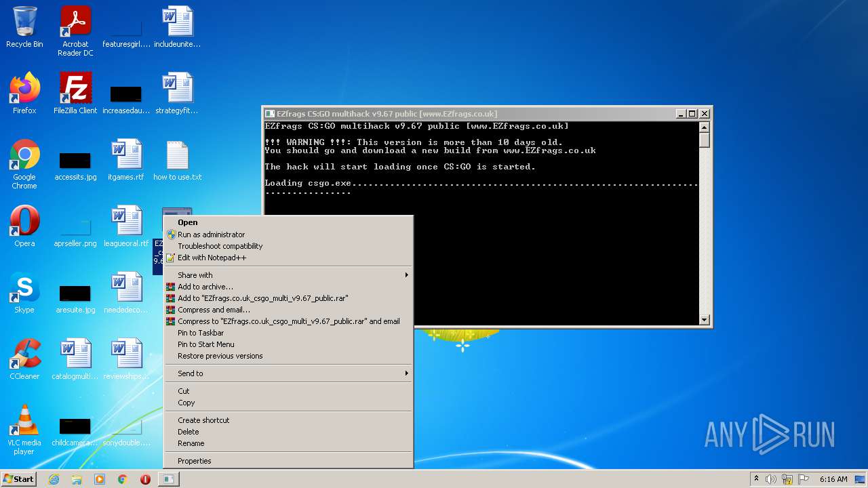Choose Restore previous versions
This screenshot has height=488, width=868.
tap(288, 356)
